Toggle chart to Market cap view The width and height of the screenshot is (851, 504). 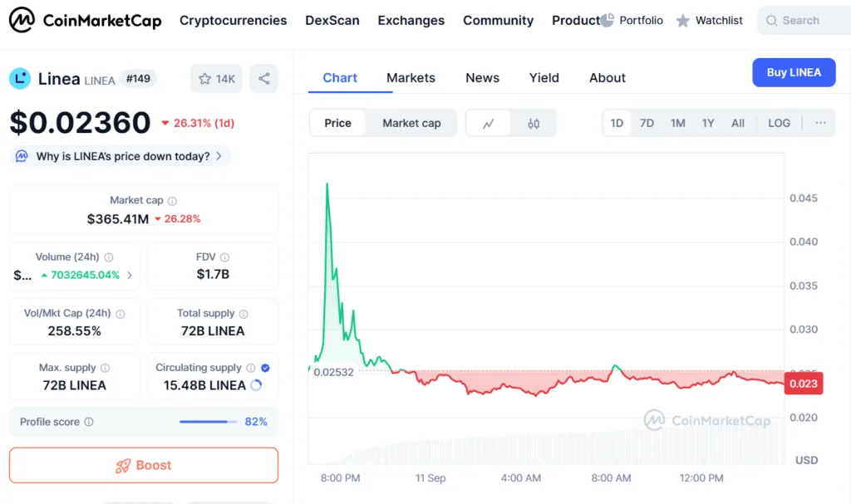tap(411, 122)
